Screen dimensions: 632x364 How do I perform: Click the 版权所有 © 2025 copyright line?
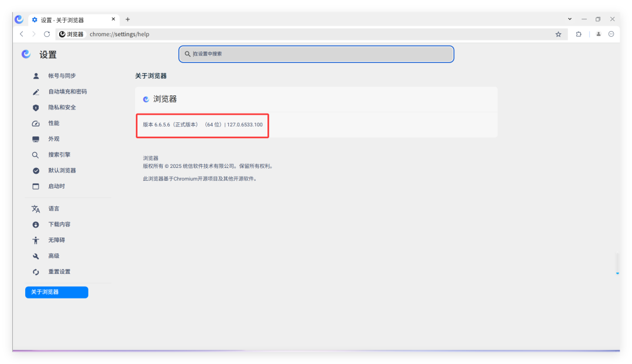(x=208, y=166)
